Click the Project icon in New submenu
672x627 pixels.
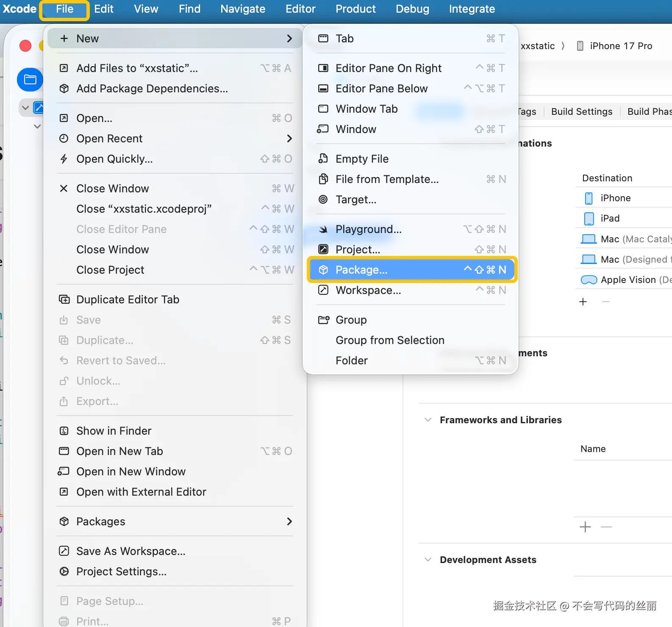(323, 250)
